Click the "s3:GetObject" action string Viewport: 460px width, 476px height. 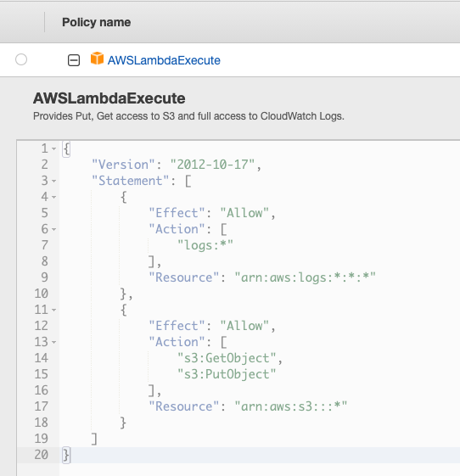[227, 358]
